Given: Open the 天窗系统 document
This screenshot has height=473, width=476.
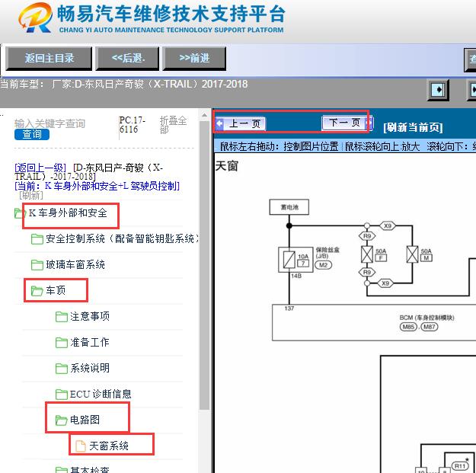Looking at the screenshot, I should 109,446.
